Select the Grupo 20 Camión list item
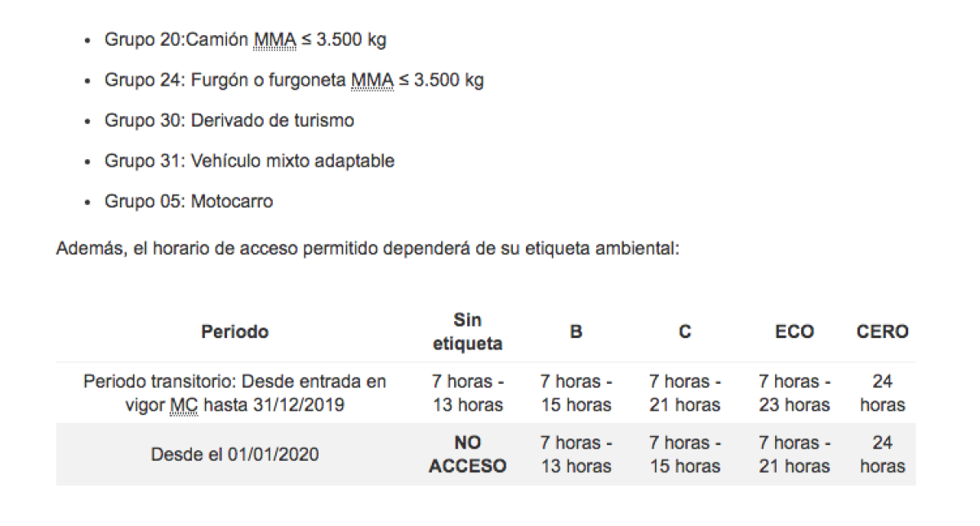 tap(245, 40)
